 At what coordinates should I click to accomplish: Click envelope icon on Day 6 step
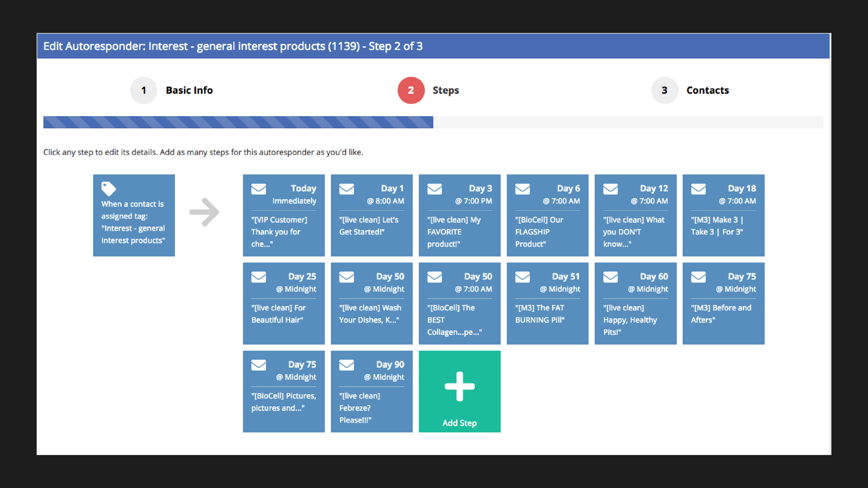pyautogui.click(x=523, y=189)
